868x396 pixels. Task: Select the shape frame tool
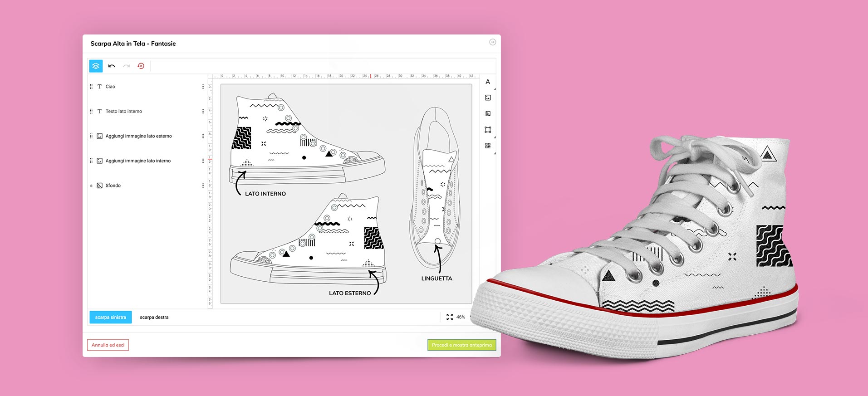tap(488, 130)
